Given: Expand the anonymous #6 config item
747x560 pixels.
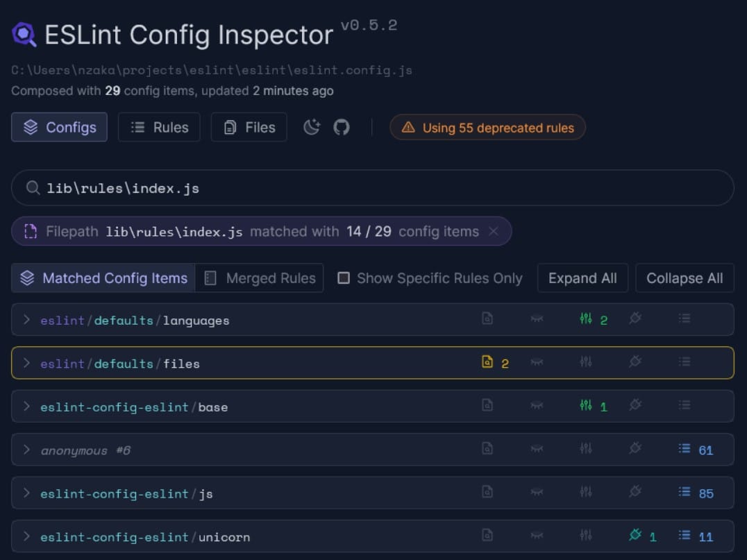Looking at the screenshot, I should tap(373, 450).
